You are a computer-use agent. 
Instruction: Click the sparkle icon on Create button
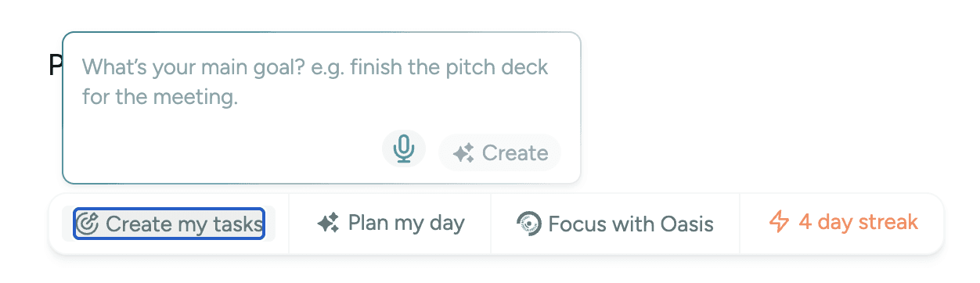(463, 153)
